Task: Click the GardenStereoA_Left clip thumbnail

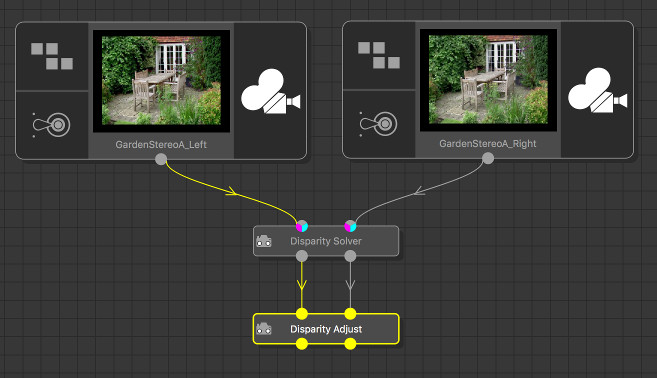Action: 161,80
